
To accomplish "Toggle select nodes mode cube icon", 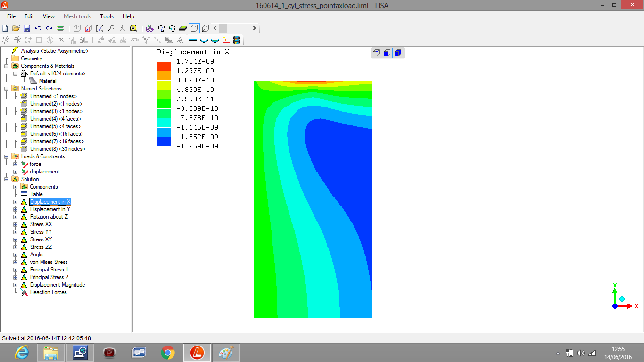I will (376, 53).
